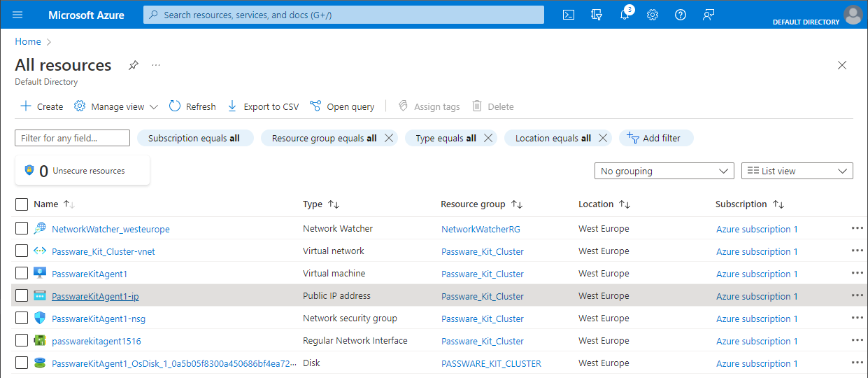Pin All resources with the pin icon
Image resolution: width=868 pixels, height=378 pixels.
pyautogui.click(x=134, y=65)
